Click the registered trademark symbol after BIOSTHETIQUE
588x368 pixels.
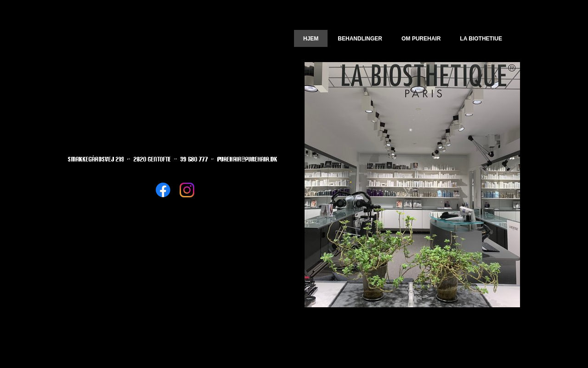coord(512,68)
